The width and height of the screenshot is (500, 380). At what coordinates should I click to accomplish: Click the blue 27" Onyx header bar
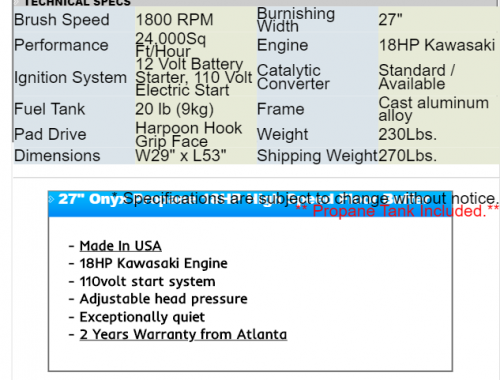click(x=250, y=204)
